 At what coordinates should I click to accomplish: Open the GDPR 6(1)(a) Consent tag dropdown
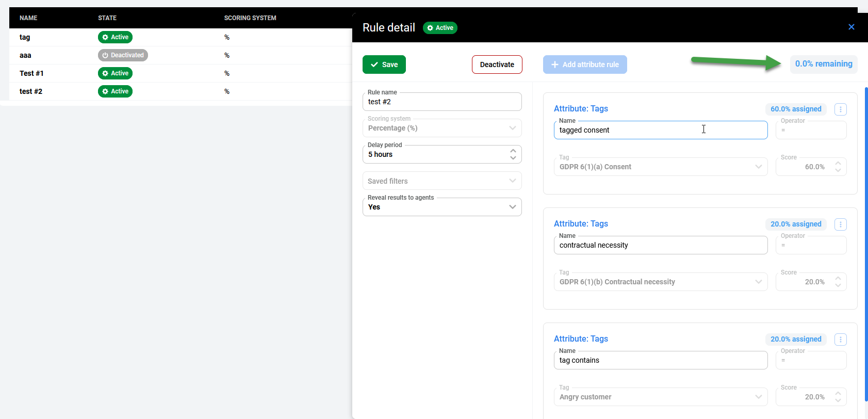[660, 167]
